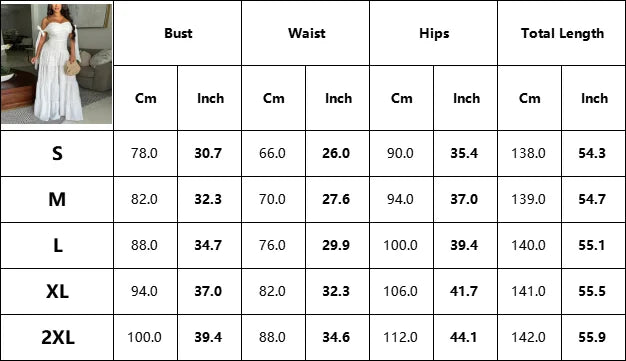Viewport: 626px width, 361px height.
Task: Click the S size row label
Action: coord(57,153)
